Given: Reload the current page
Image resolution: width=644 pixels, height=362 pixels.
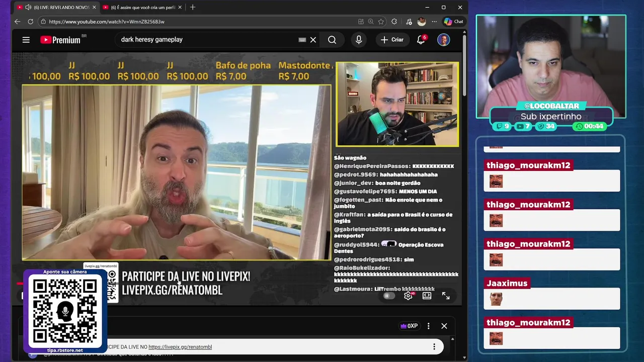Looking at the screenshot, I should (x=30, y=22).
